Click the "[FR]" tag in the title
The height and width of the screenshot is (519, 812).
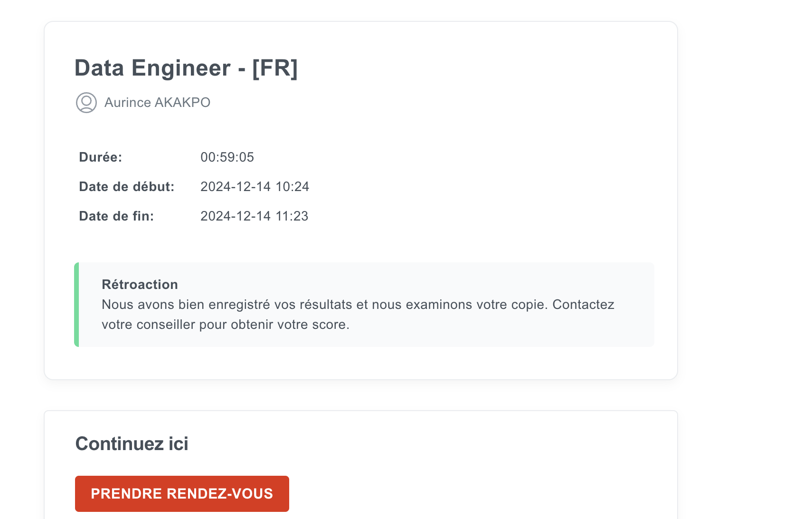(x=275, y=68)
